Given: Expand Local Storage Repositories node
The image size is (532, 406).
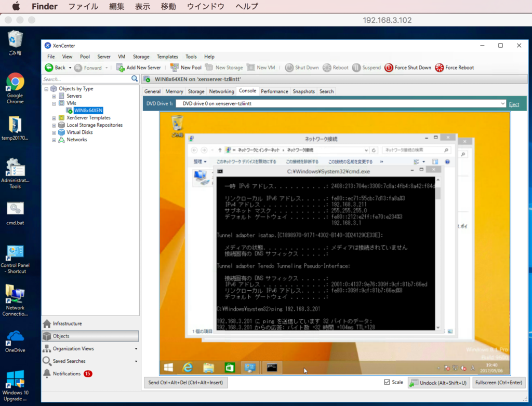Looking at the screenshot, I should coord(54,126).
